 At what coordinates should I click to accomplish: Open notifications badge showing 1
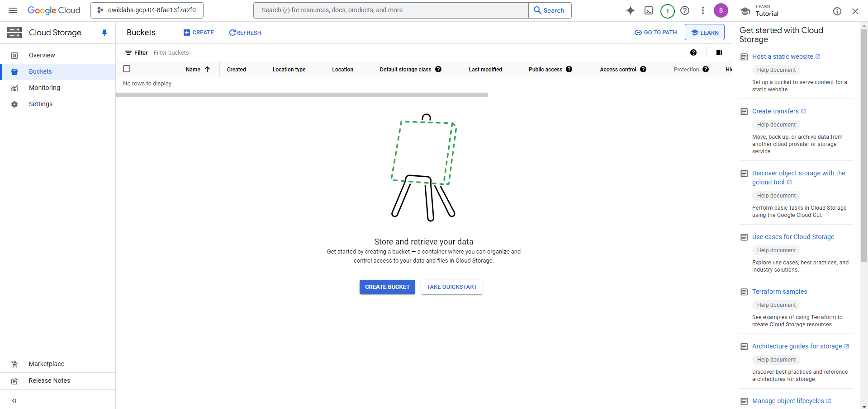click(667, 11)
